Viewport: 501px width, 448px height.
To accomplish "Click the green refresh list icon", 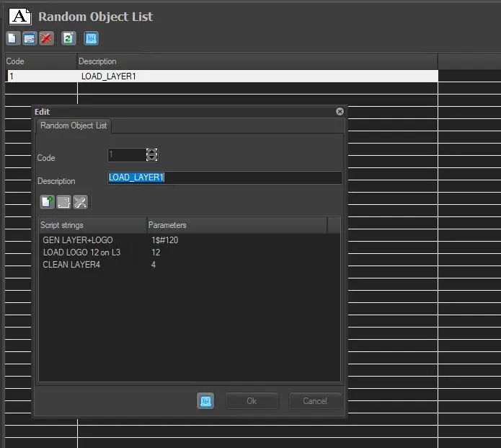I will pyautogui.click(x=68, y=39).
